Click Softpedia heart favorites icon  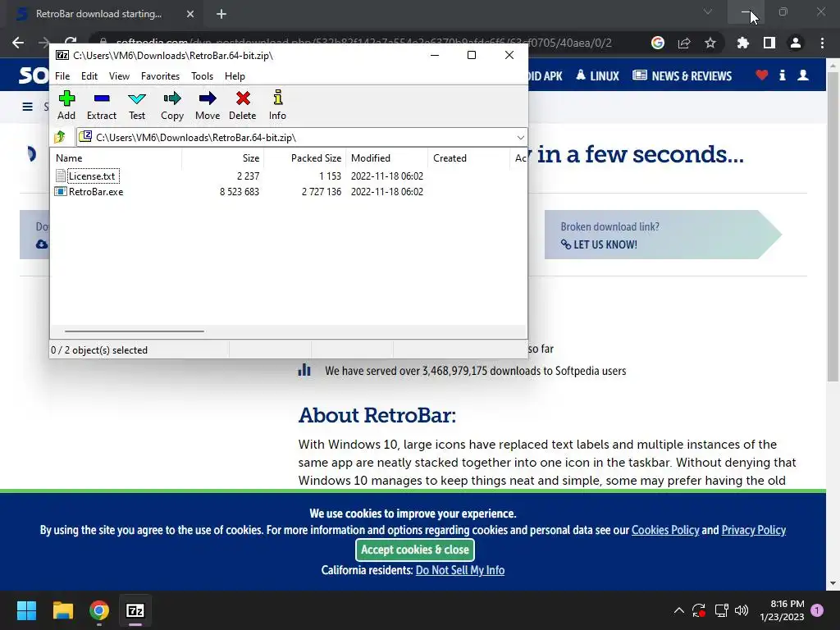click(761, 75)
